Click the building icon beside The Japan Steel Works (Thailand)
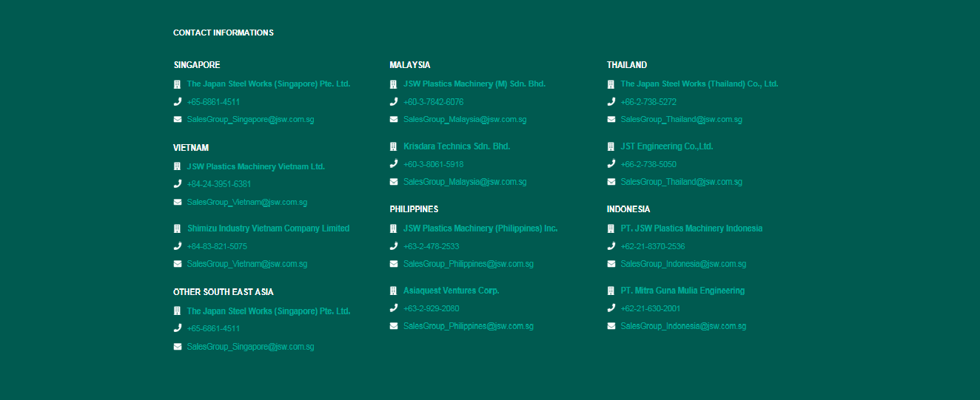Viewport: 980px width, 400px height. [611, 84]
